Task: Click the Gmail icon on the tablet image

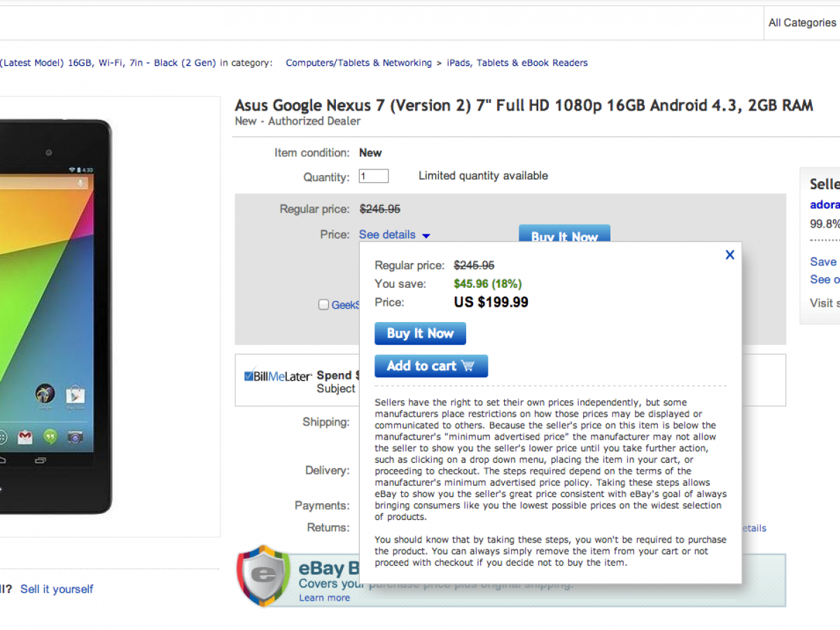Action: 25,437
